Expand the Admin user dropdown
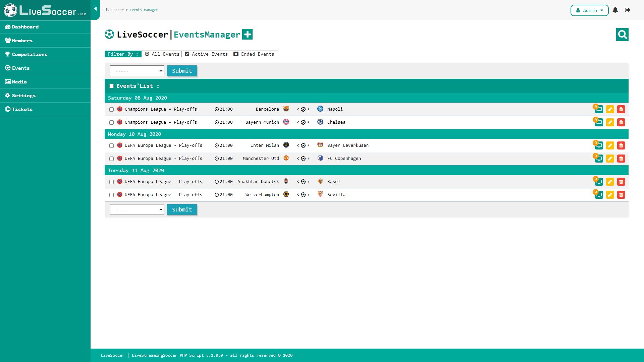The height and width of the screenshot is (362, 644). 589,10
